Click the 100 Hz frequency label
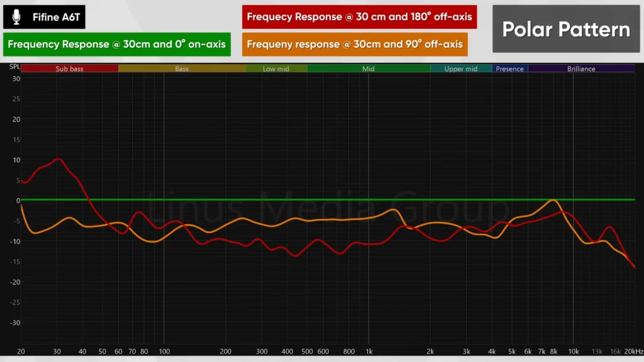 click(164, 351)
